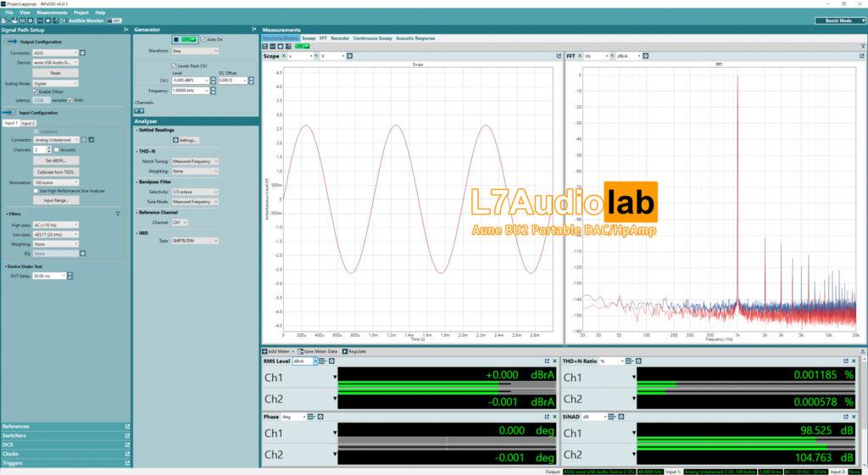
Task: Pop out the THD+N Ratio meter
Action: click(x=846, y=361)
